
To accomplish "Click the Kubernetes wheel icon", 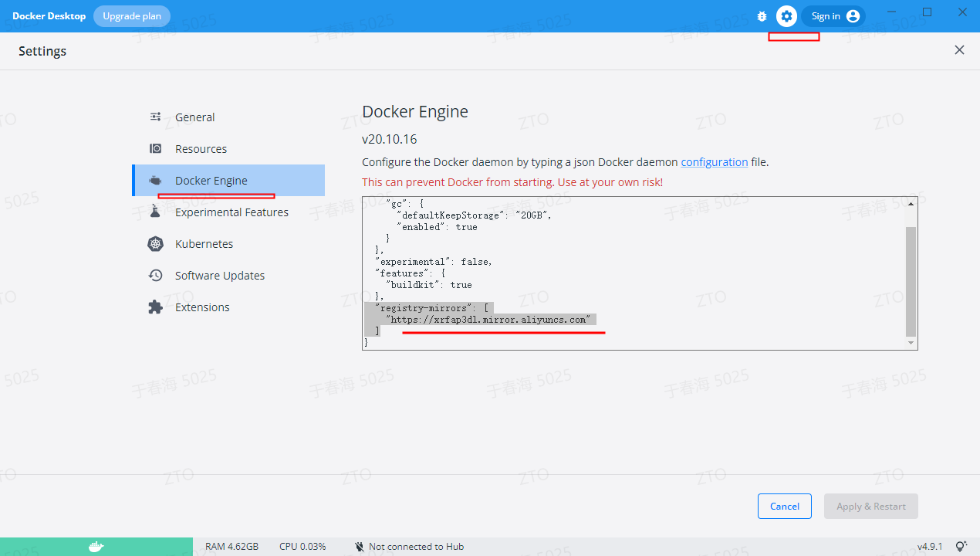I will [155, 244].
